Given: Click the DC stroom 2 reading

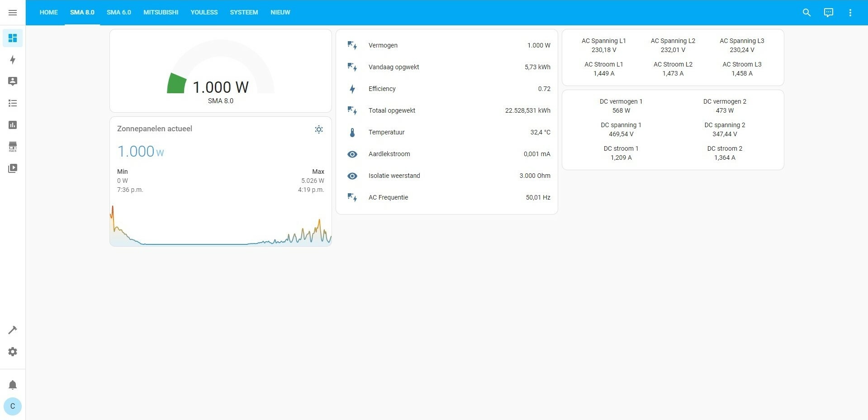Looking at the screenshot, I should point(725,153).
